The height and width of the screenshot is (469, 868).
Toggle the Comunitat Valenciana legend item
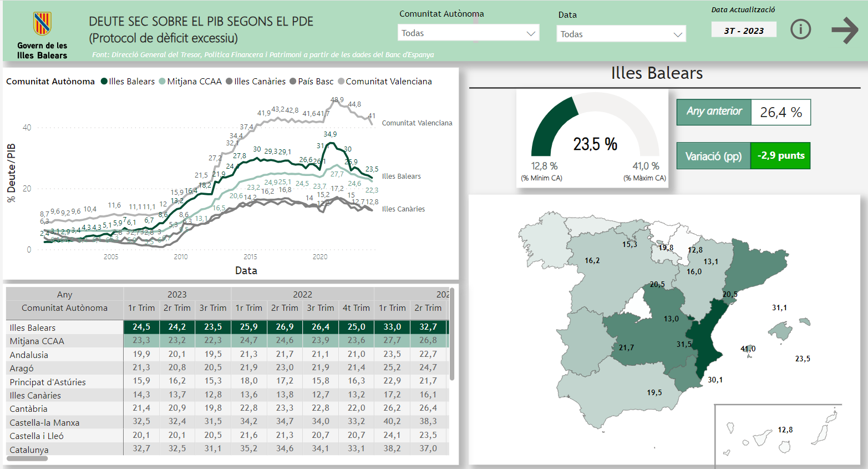(390, 81)
